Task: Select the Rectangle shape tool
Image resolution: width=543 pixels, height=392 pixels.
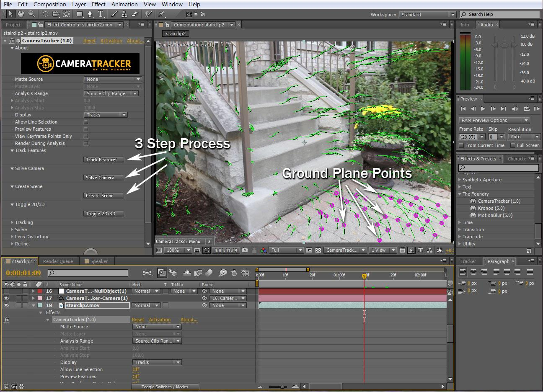Action: (x=80, y=14)
